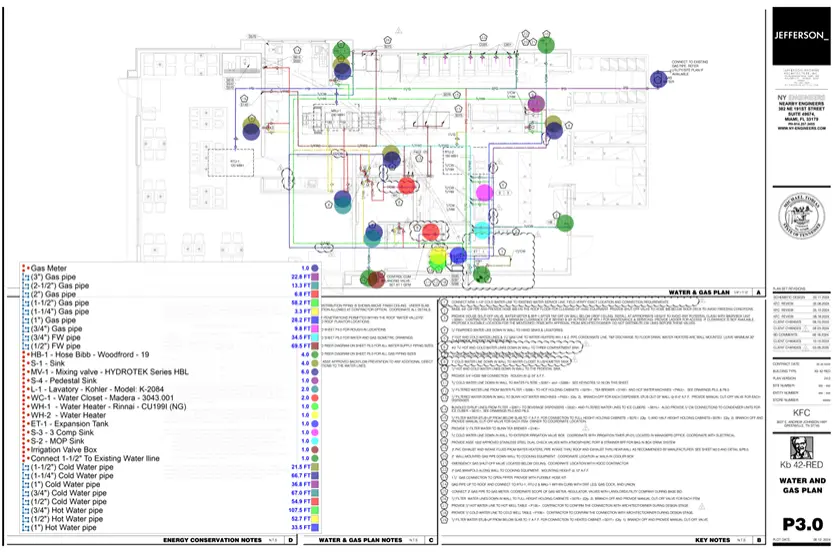Select the (1/2") FW pipe takeoff row
Viewport: 839px width, 552px height.
coord(170,346)
